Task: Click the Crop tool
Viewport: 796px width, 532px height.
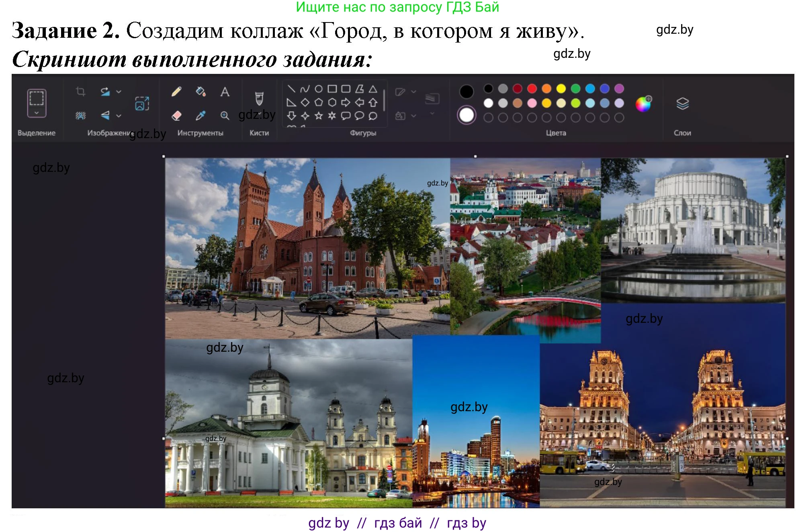Action: point(81,92)
